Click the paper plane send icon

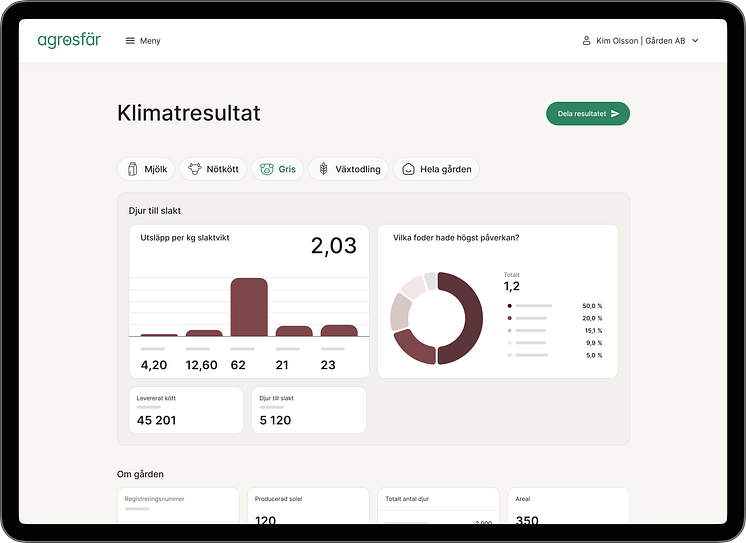pyautogui.click(x=615, y=114)
